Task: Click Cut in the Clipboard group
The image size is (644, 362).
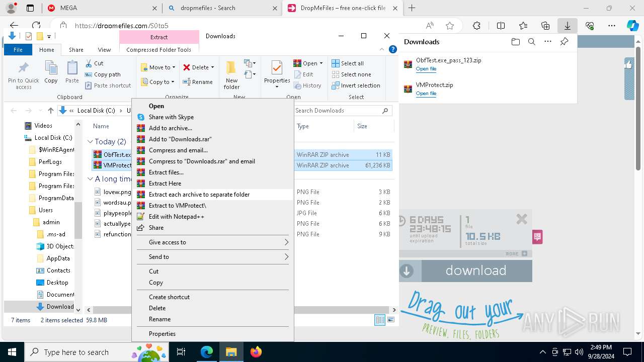Action: [x=94, y=63]
